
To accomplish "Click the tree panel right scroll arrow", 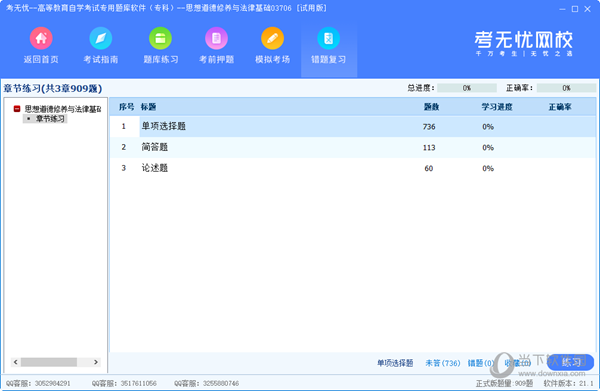I will click(96, 362).
